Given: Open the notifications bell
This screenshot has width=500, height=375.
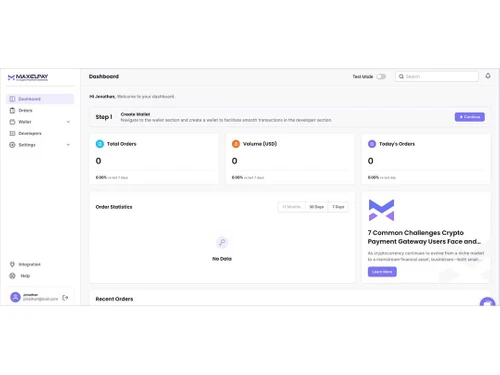Looking at the screenshot, I should [488, 76].
